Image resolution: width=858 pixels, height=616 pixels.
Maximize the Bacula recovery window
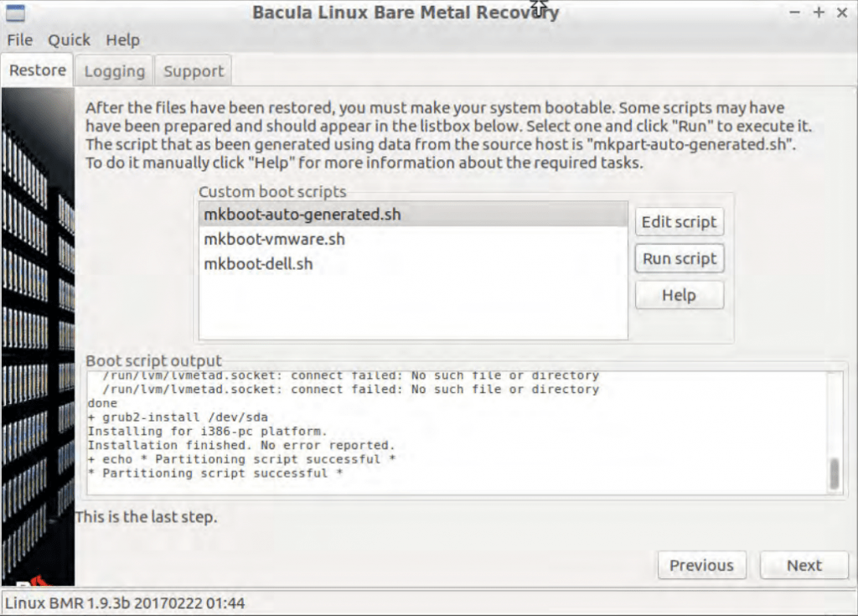tap(819, 13)
